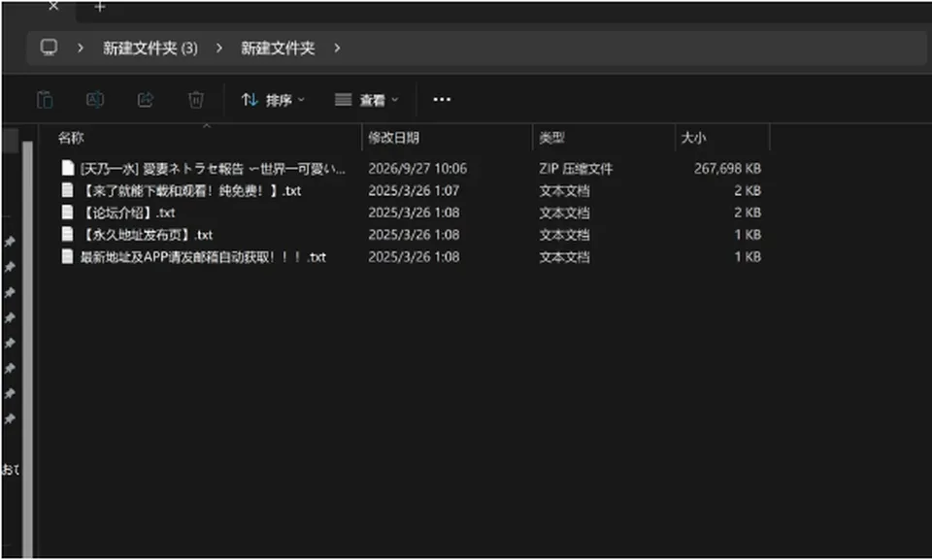Click the text file icon for 【论坛介绍】.txt
Viewport: 932px width, 560px height.
click(x=68, y=213)
